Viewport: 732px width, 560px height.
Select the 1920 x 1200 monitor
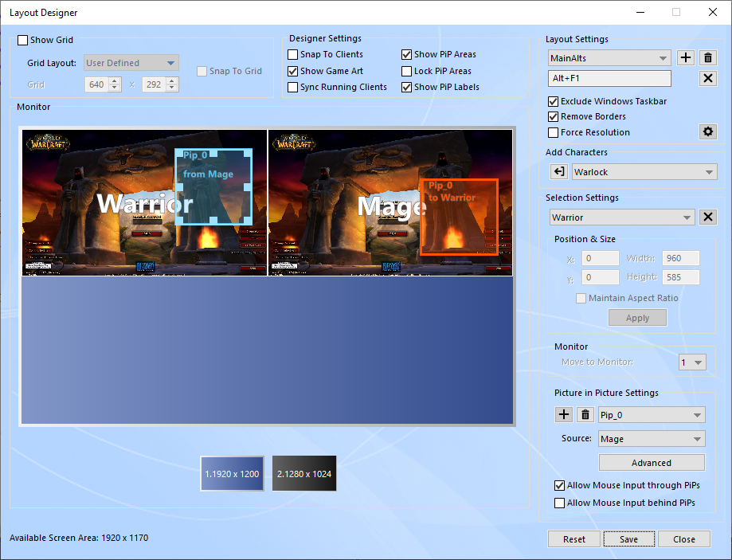(x=233, y=474)
